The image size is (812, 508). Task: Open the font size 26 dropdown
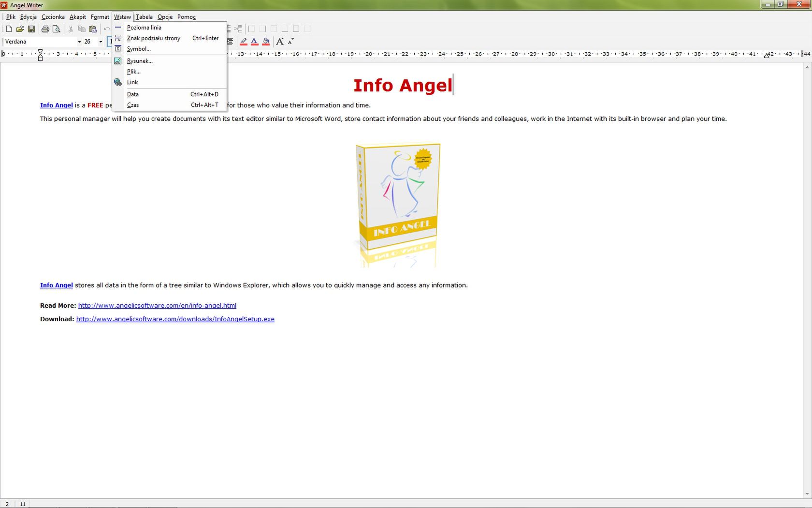pyautogui.click(x=101, y=42)
